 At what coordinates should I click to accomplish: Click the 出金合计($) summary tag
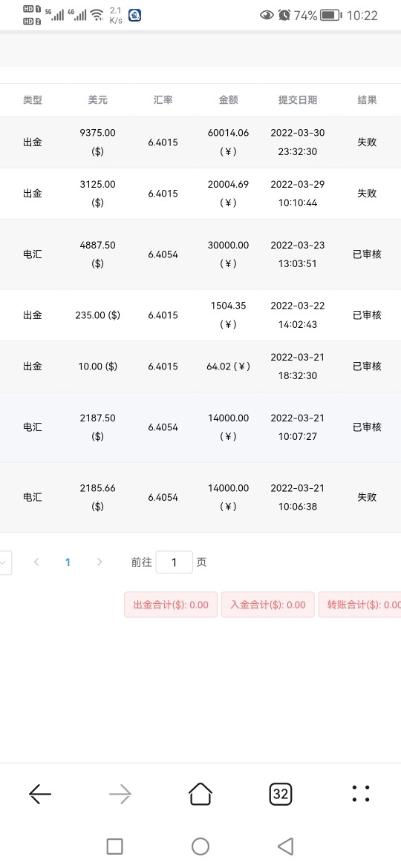click(x=171, y=605)
